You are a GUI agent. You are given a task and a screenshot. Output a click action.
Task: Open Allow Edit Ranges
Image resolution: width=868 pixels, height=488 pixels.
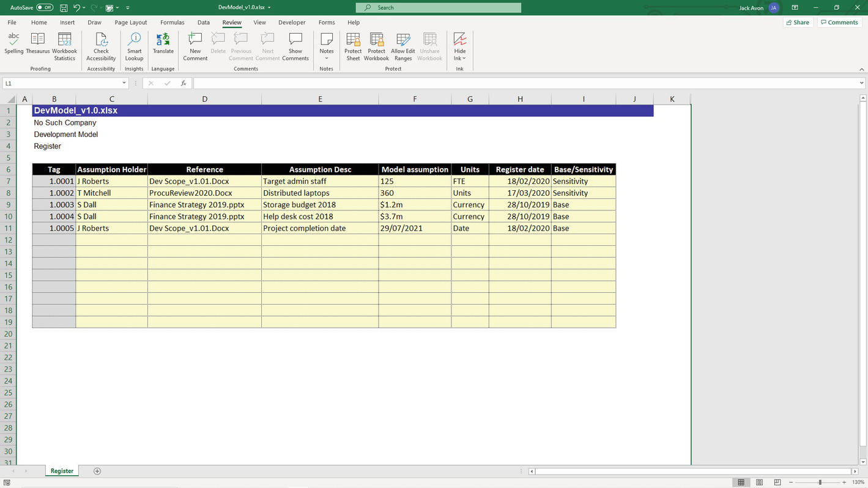(x=402, y=44)
